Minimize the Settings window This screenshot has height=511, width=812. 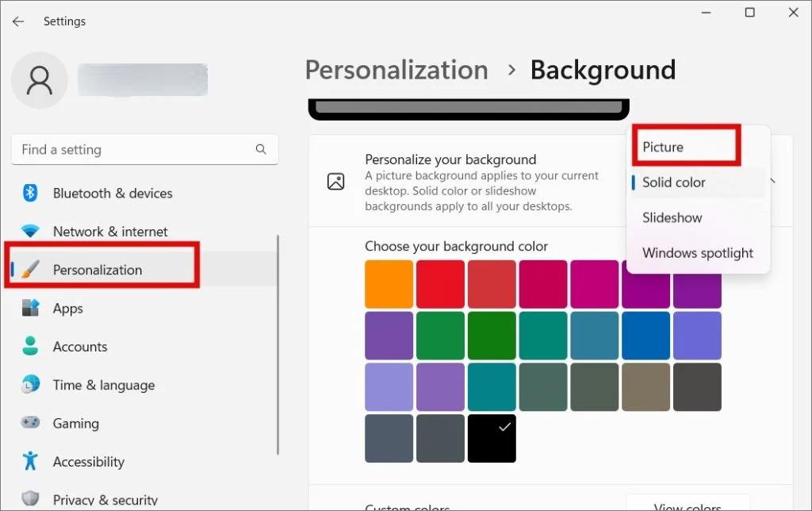tap(706, 13)
